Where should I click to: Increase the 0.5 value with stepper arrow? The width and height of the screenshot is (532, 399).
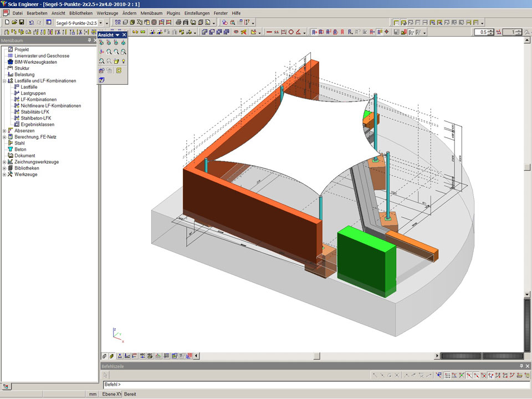point(491,30)
